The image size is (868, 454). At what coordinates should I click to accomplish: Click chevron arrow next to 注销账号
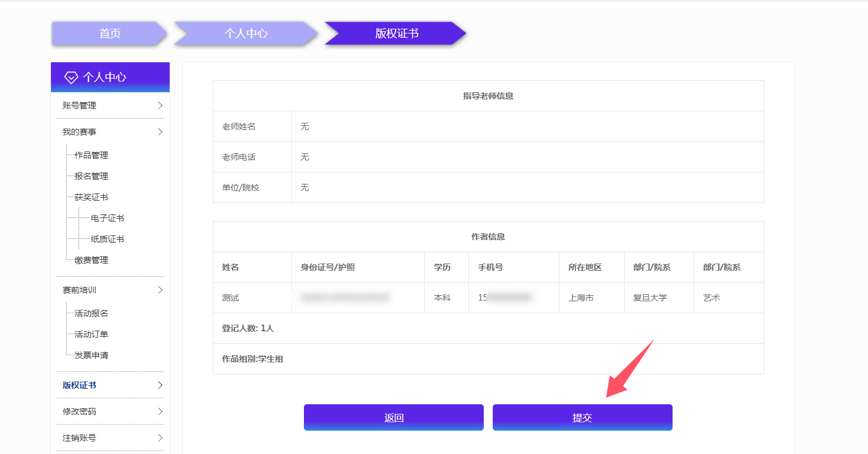[x=160, y=438]
